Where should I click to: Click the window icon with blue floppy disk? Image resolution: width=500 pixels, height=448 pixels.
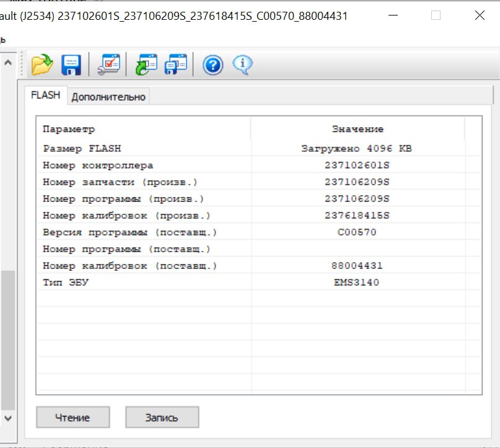click(x=175, y=64)
